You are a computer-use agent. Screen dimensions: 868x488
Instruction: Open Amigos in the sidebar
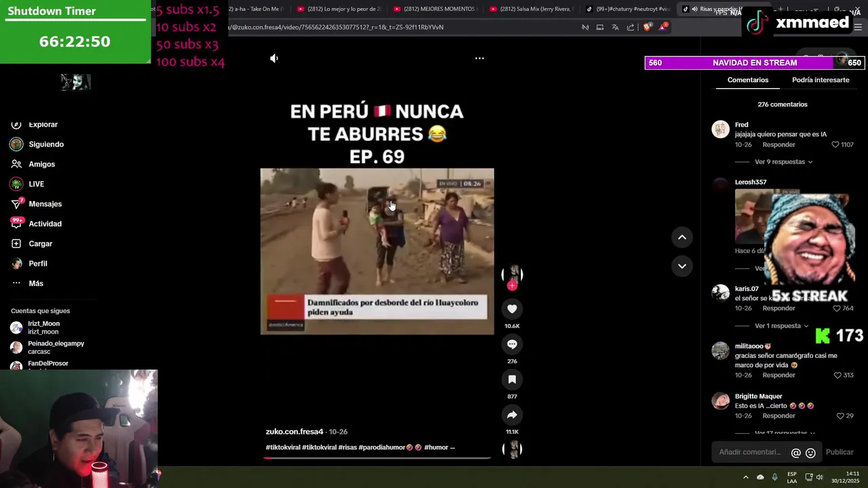(33, 164)
